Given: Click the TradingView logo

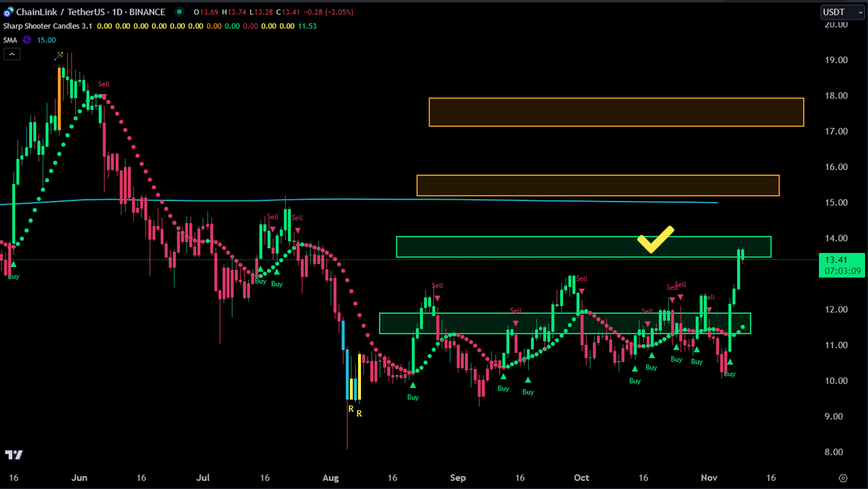Looking at the screenshot, I should click(14, 454).
